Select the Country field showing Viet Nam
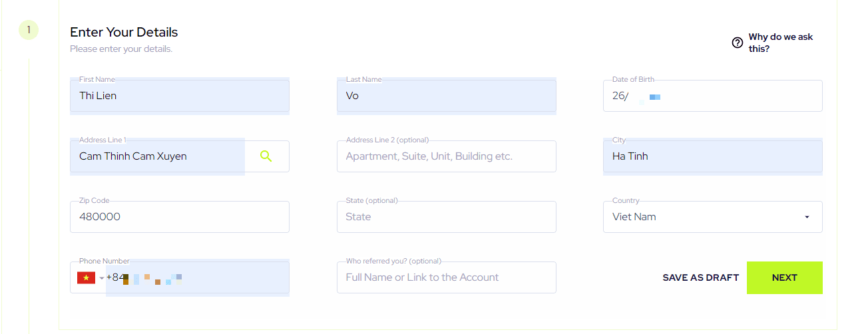Image resolution: width=868 pixels, height=334 pixels. pyautogui.click(x=713, y=217)
